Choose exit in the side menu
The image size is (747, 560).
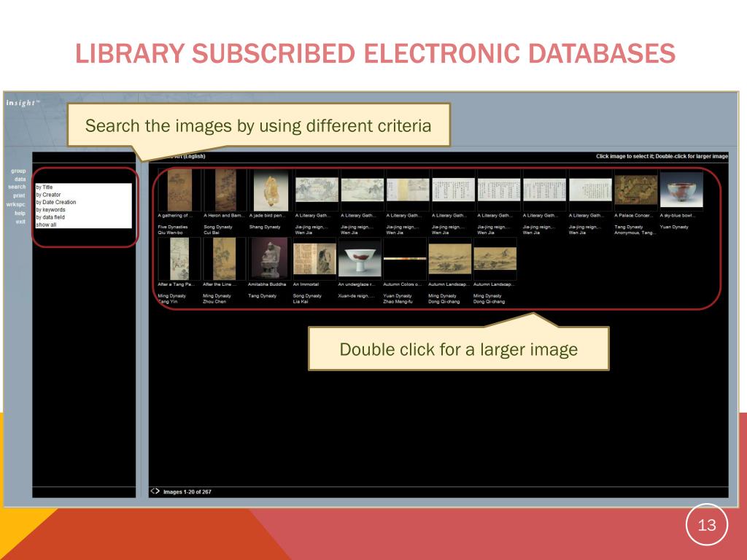(20, 222)
